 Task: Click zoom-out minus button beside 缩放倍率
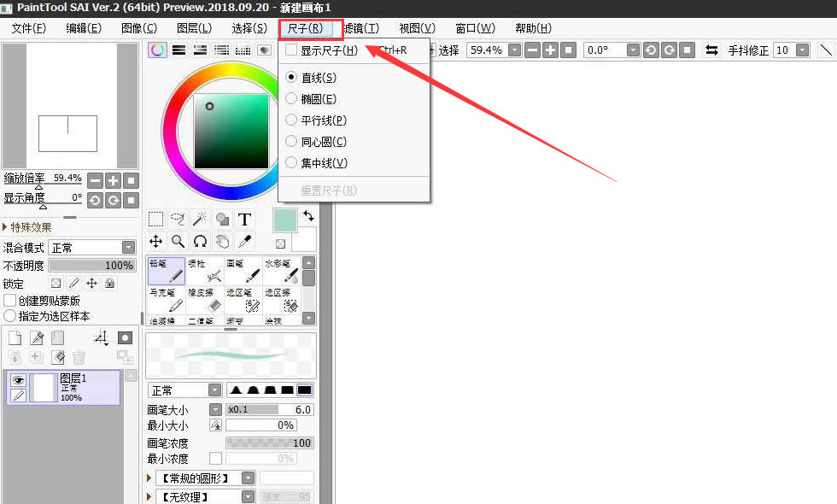pos(95,180)
